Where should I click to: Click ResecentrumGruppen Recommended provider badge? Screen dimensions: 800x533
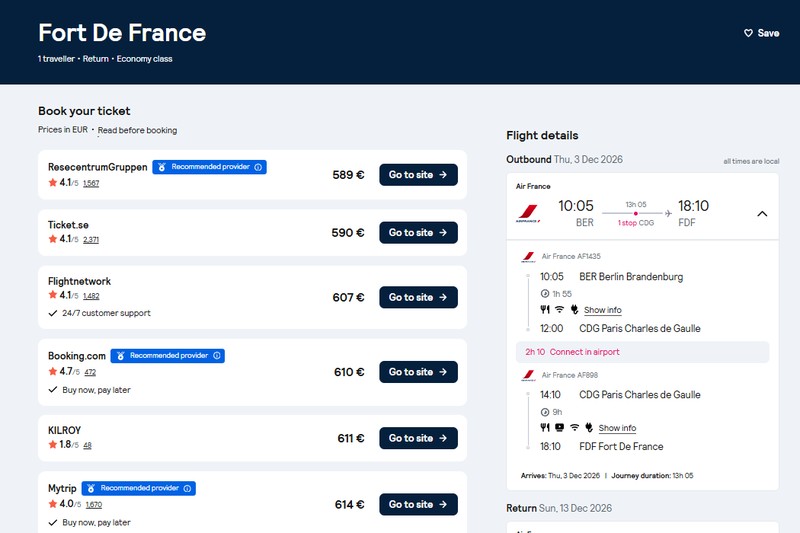click(209, 167)
